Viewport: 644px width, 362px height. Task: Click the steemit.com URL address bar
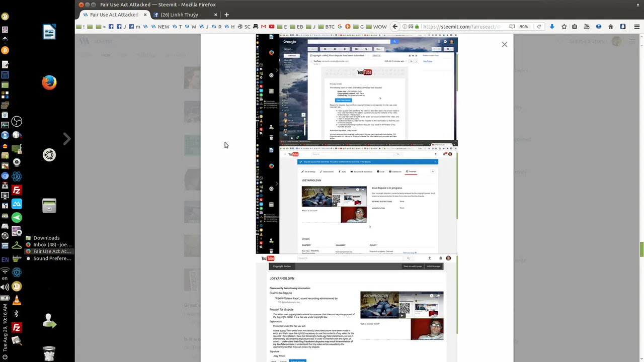click(461, 27)
